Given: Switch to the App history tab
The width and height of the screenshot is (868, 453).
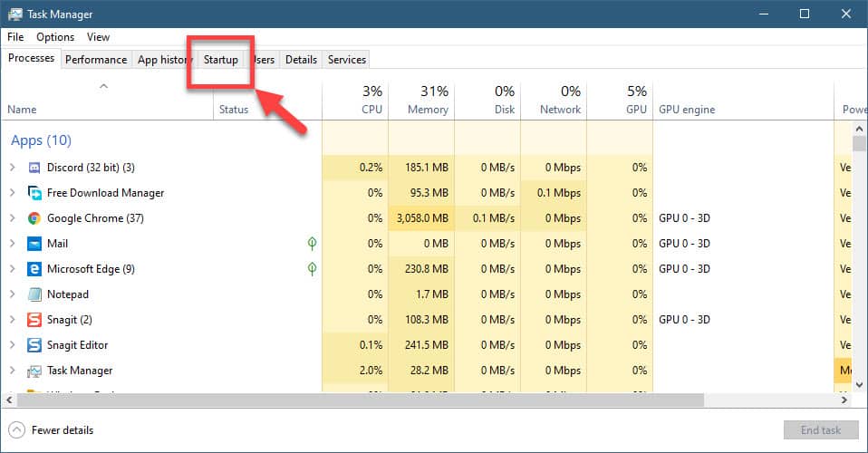Looking at the screenshot, I should [x=163, y=59].
